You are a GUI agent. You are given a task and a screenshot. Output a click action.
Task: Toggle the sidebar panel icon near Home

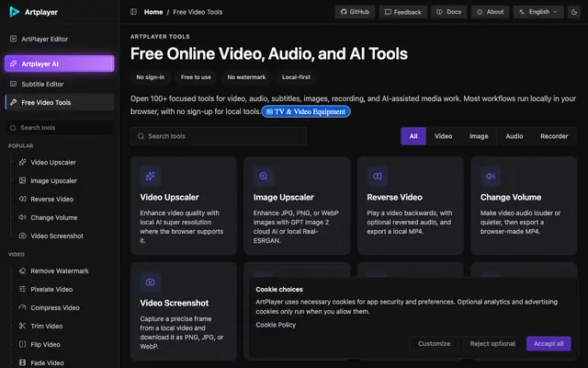pyautogui.click(x=133, y=12)
